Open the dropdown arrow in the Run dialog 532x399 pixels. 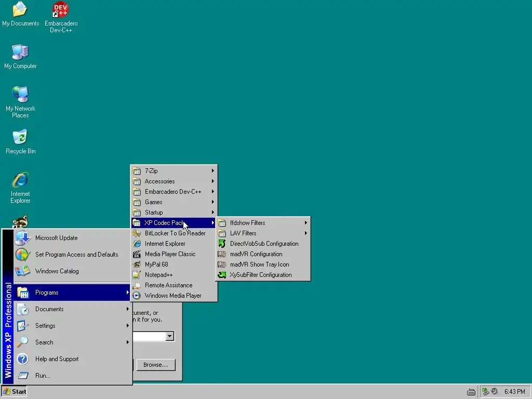click(170, 336)
